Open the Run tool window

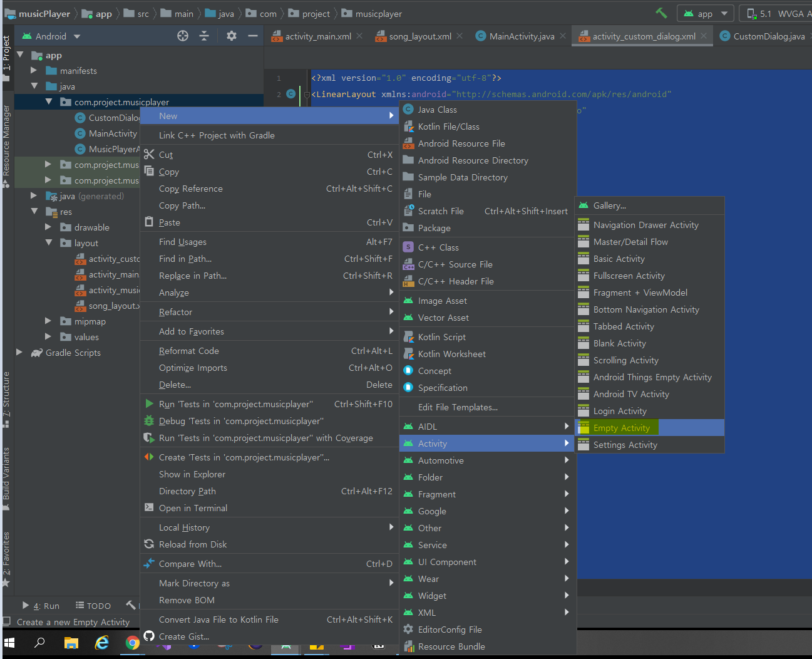(41, 606)
